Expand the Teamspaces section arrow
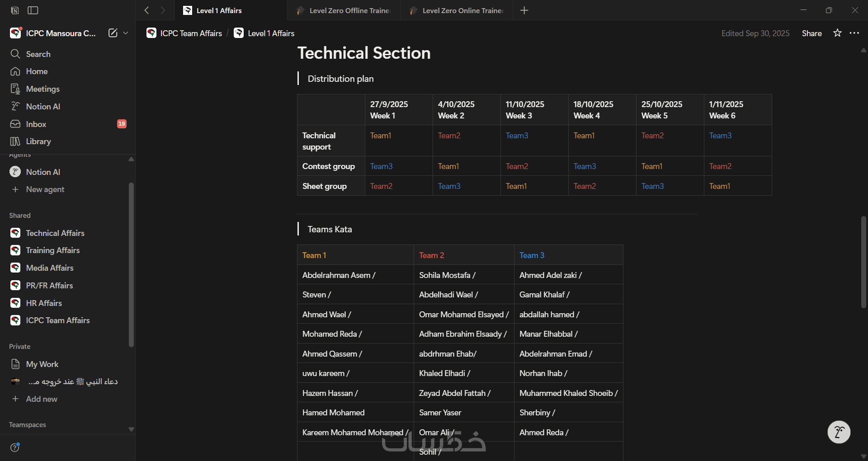 pos(131,429)
